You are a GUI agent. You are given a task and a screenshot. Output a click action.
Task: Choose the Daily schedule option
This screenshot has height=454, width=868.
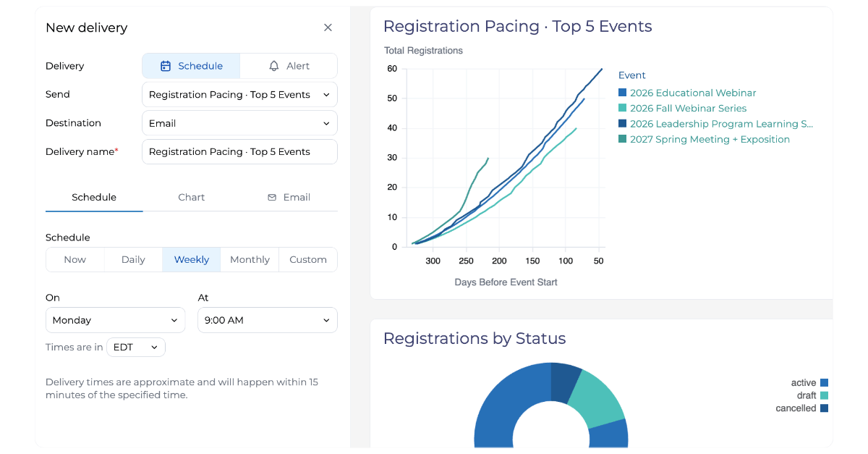click(x=133, y=260)
